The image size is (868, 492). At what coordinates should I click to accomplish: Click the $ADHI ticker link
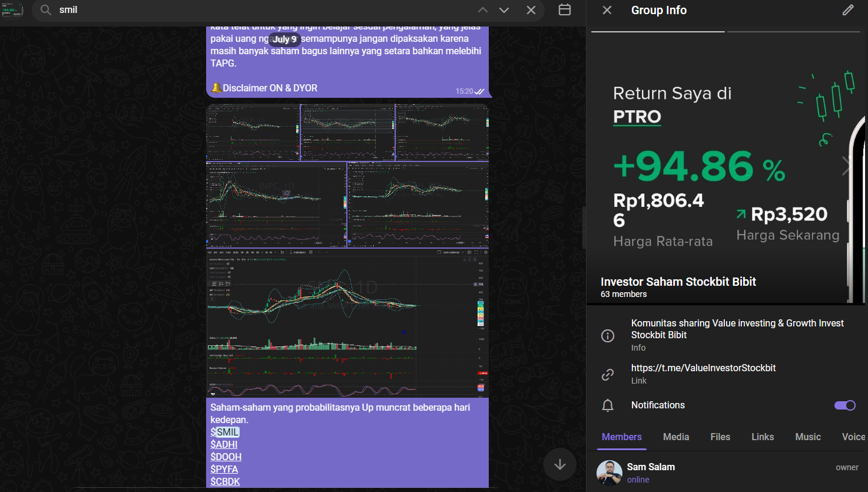click(x=224, y=444)
